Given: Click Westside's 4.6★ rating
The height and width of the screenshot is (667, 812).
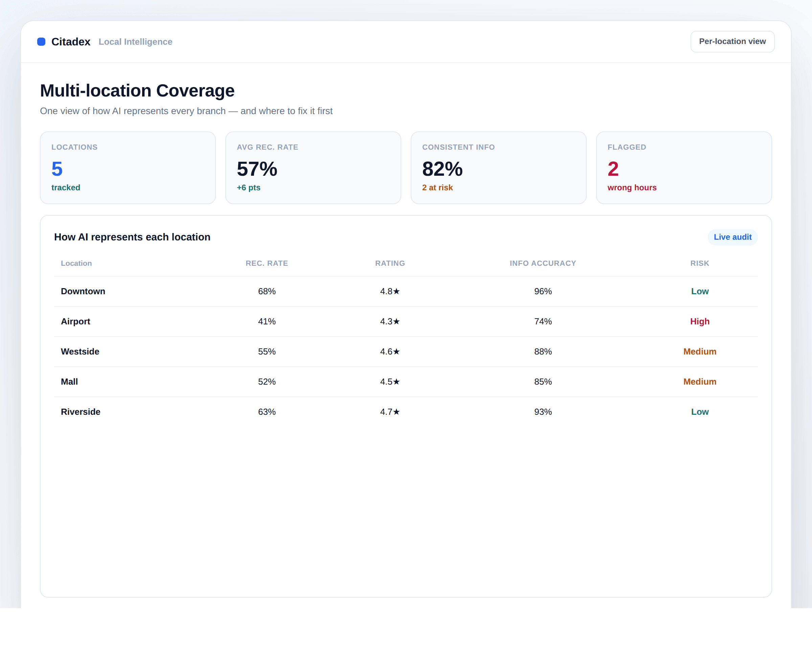Looking at the screenshot, I should pyautogui.click(x=390, y=351).
